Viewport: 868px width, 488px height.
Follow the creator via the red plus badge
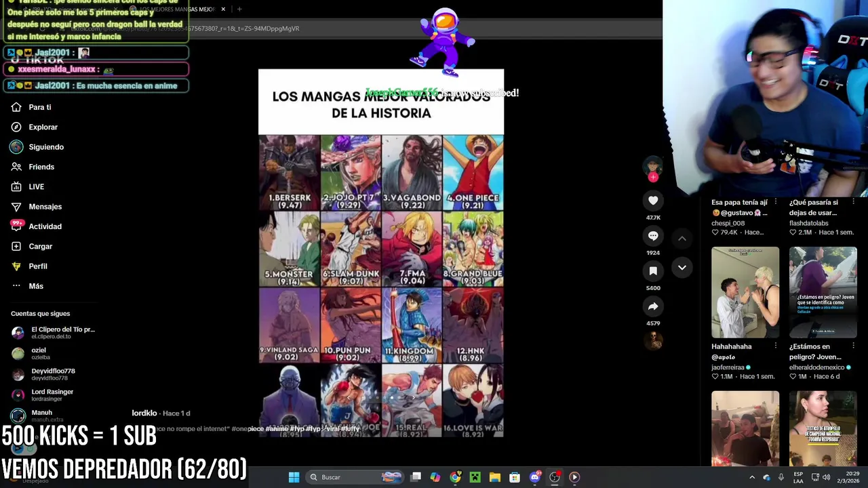click(x=653, y=178)
